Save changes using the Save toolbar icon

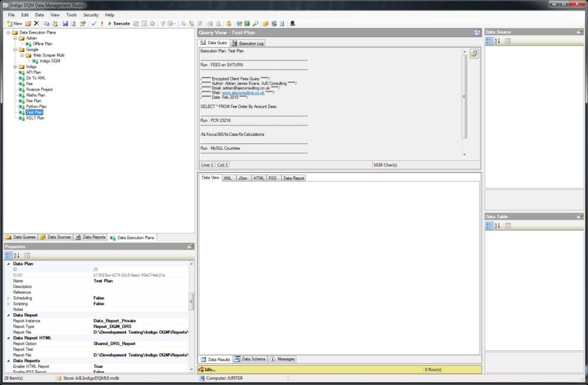click(66, 24)
